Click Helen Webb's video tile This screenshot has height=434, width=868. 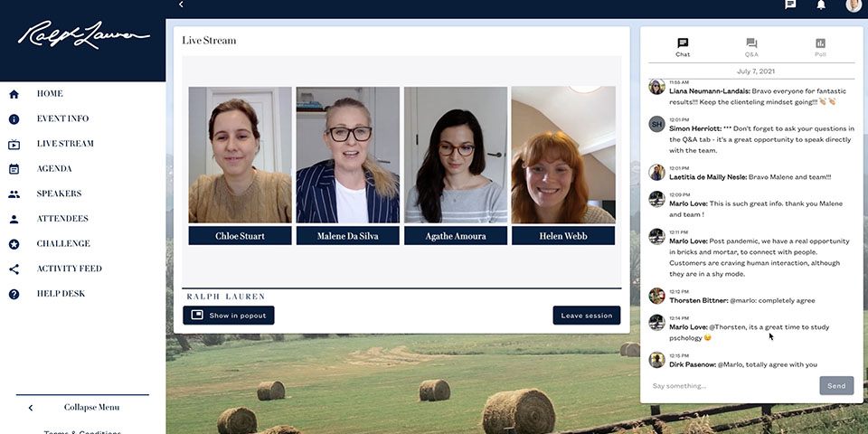pyautogui.click(x=563, y=155)
